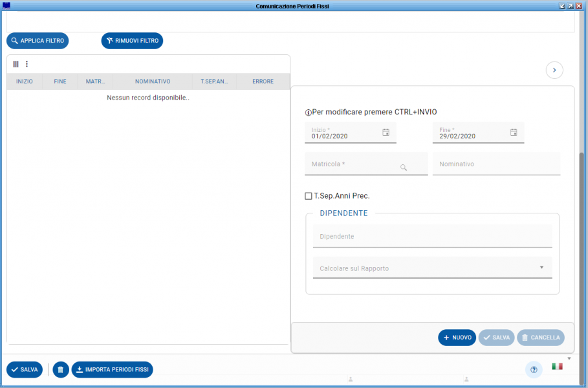
Task: Click the maximize arrow icon in title bar
Action: (571, 6)
